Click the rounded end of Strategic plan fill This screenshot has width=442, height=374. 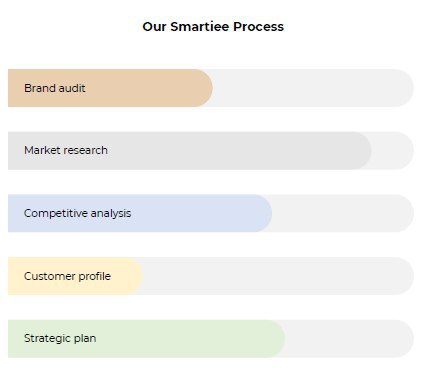(x=276, y=339)
